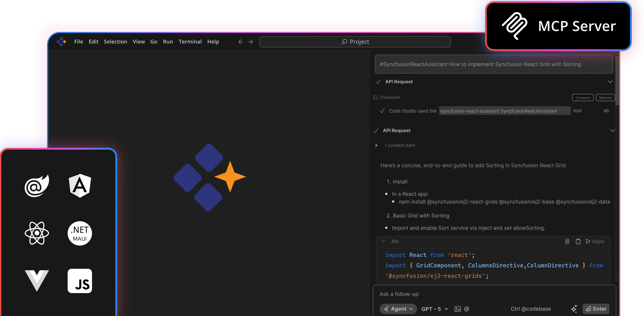
Task: Open the GPT - 5 model selector
Action: coord(435,309)
